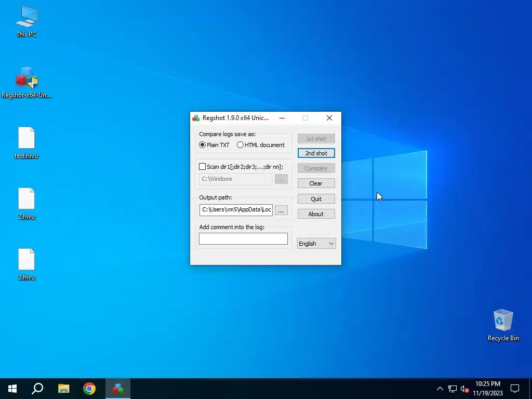Minimize the Regshot window

click(x=282, y=118)
